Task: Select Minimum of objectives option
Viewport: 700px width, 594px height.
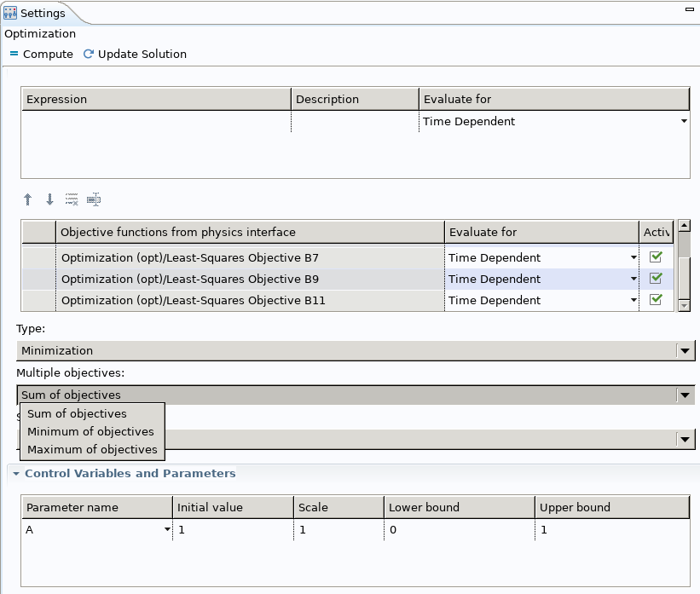Action: [90, 431]
